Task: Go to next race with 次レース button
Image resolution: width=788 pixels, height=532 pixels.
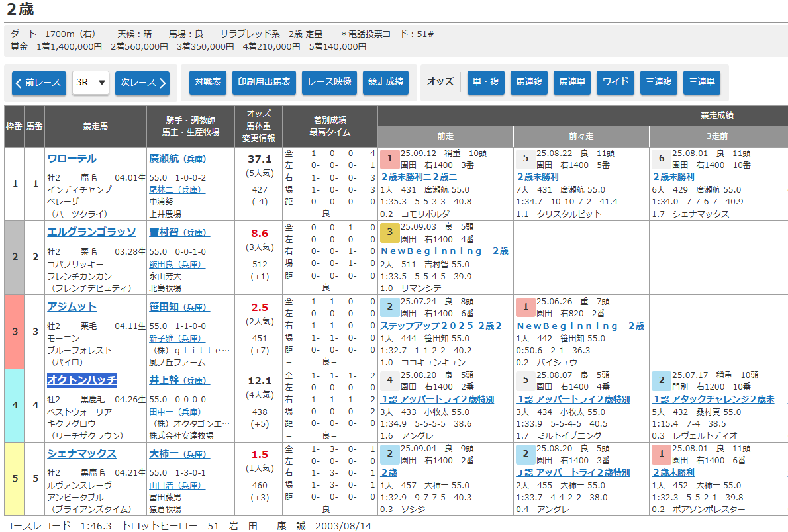Action: (x=142, y=83)
